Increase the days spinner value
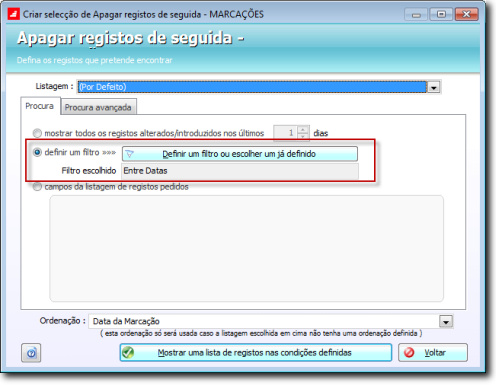Image resolution: width=496 pixels, height=385 pixels. (x=303, y=129)
